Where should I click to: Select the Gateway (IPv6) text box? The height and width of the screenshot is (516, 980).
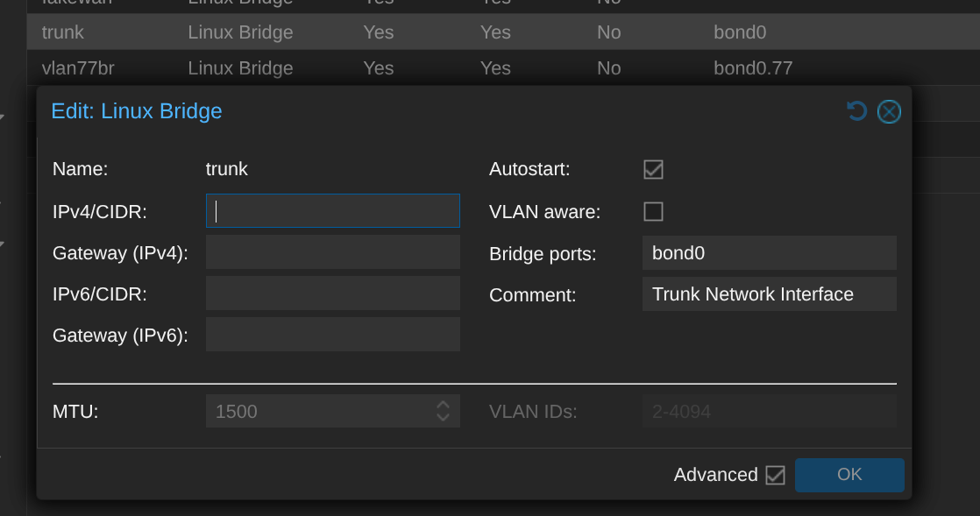click(x=332, y=335)
